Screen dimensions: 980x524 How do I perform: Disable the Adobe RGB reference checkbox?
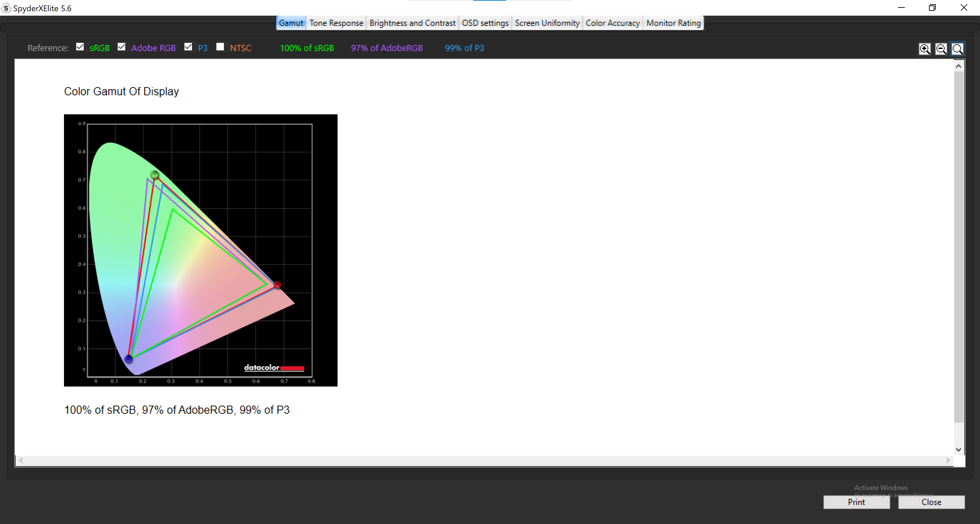[121, 47]
